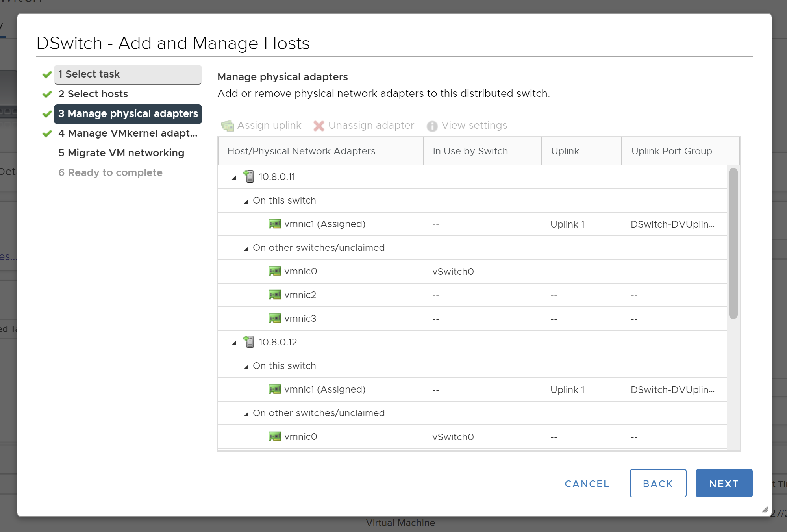Collapse the 10.8.0.11 host tree node
787x532 pixels.
[234, 178]
